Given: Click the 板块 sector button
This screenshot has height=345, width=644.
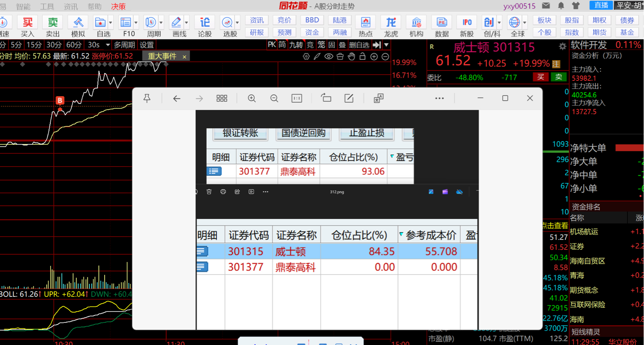Looking at the screenshot, I should click(545, 20).
